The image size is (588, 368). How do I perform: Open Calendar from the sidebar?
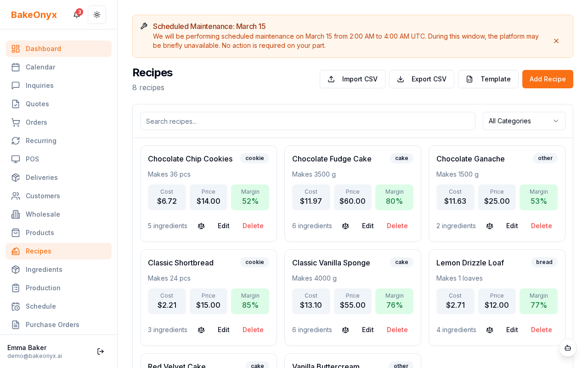(40, 67)
